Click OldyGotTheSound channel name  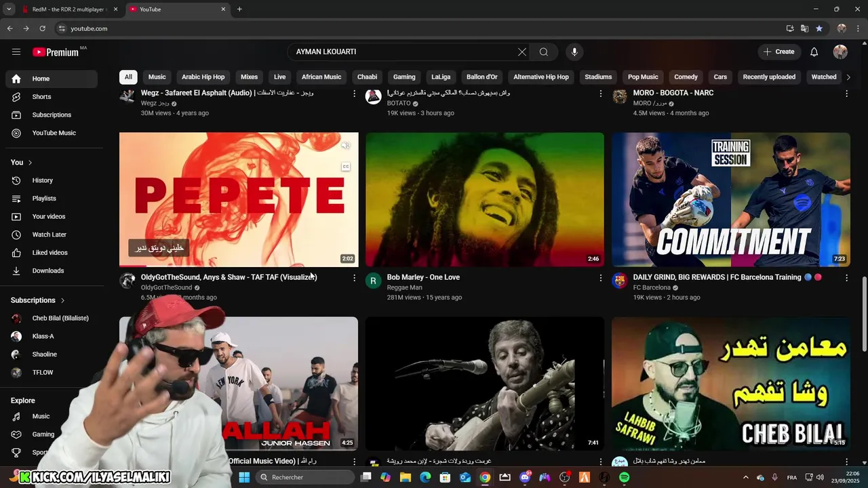[166, 287]
